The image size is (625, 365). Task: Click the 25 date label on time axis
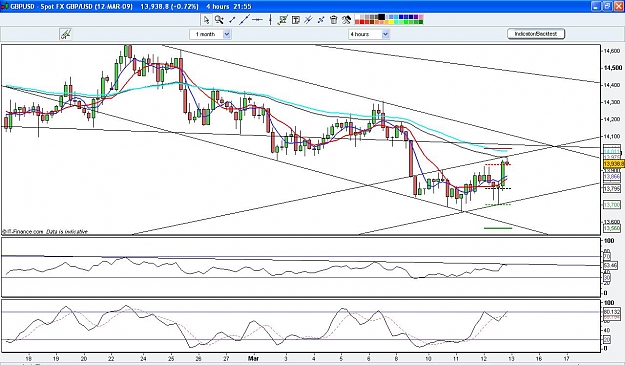pos(171,358)
